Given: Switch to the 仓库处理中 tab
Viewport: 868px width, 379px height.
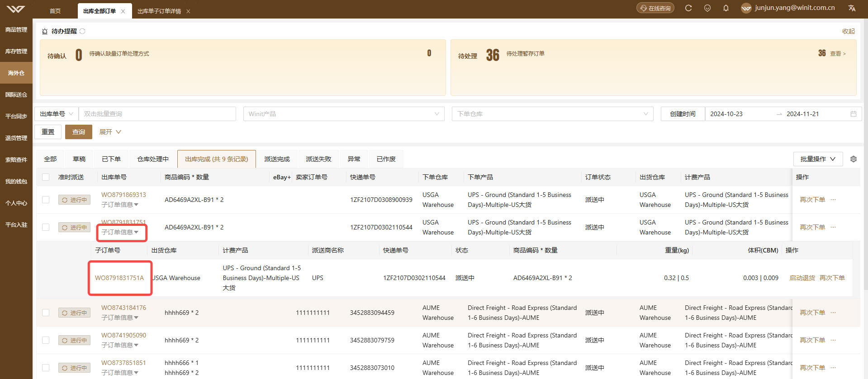Looking at the screenshot, I should (153, 159).
